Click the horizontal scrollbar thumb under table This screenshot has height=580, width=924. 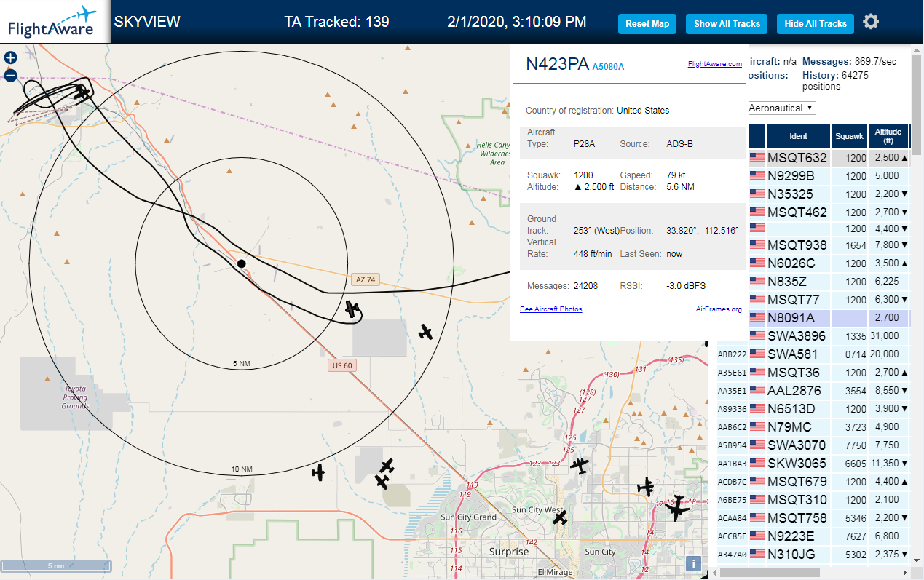point(770,573)
